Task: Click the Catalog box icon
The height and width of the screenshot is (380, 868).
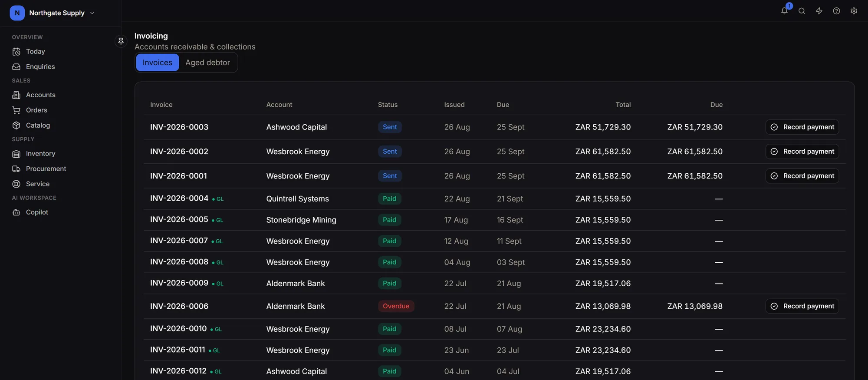Action: click(16, 126)
